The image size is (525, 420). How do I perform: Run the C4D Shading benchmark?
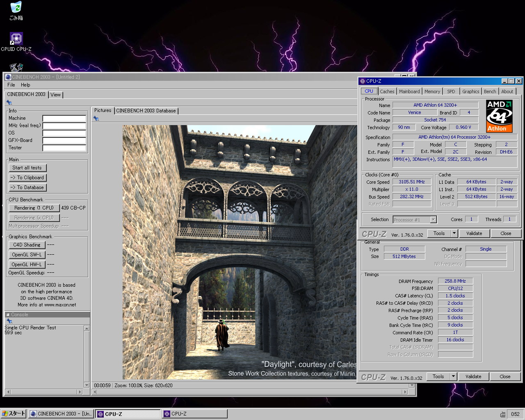tap(27, 245)
